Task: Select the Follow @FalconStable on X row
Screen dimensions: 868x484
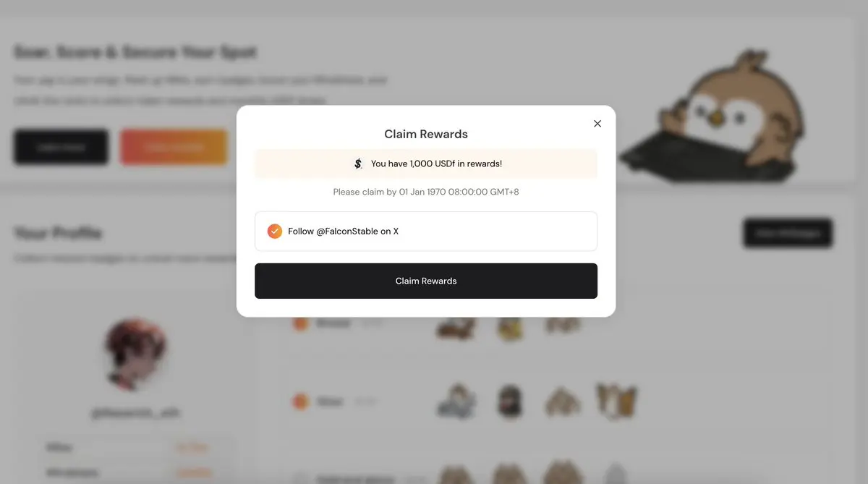Action: (x=426, y=232)
